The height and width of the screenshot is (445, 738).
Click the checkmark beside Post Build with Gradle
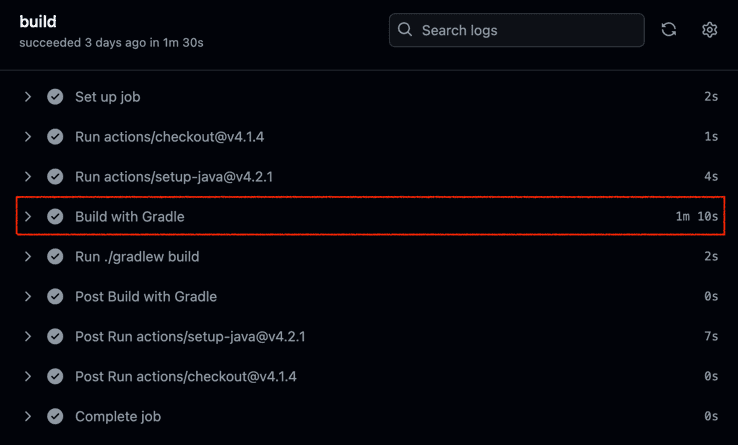point(55,297)
